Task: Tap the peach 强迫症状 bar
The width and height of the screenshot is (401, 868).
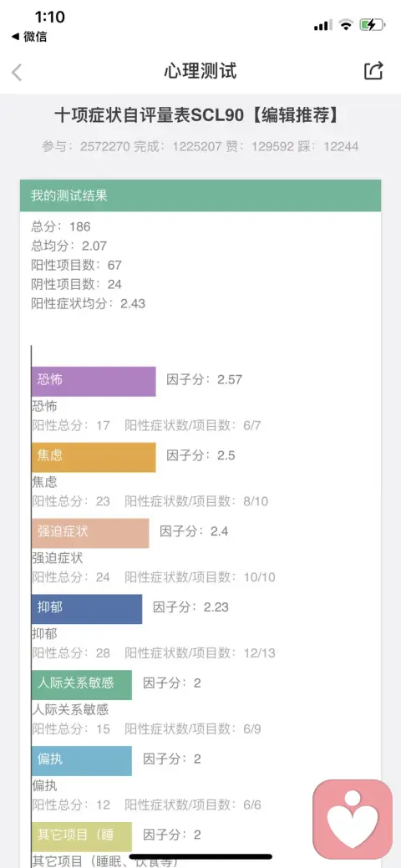Action: [x=90, y=532]
